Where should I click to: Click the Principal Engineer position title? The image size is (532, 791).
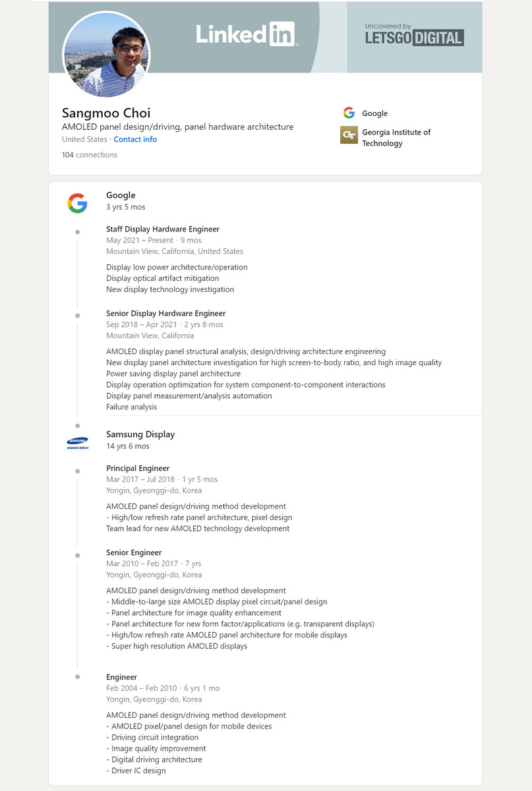pyautogui.click(x=138, y=468)
